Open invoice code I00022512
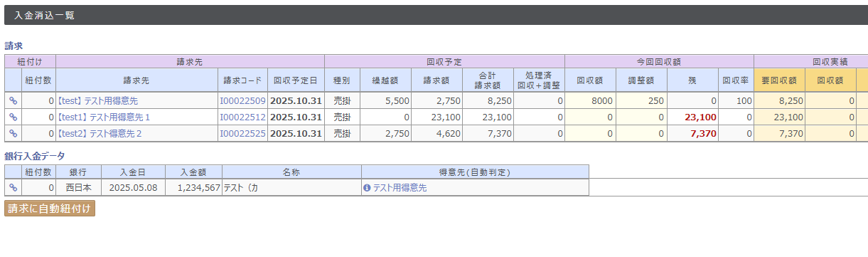This screenshot has height=257, width=868. tap(242, 117)
